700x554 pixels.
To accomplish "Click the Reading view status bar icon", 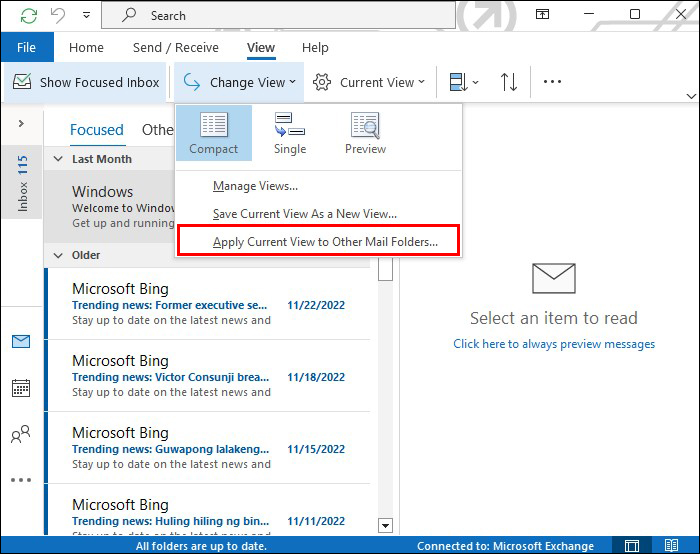I will pyautogui.click(x=671, y=546).
